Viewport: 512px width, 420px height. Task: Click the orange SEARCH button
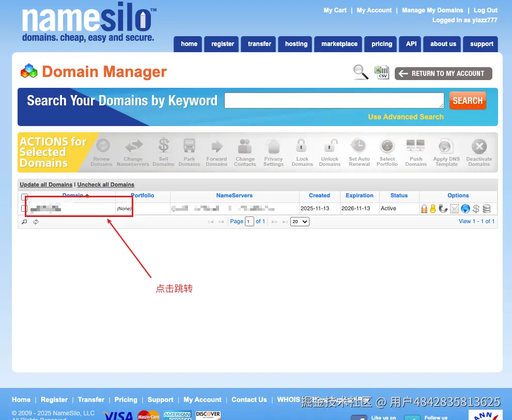coord(468,101)
